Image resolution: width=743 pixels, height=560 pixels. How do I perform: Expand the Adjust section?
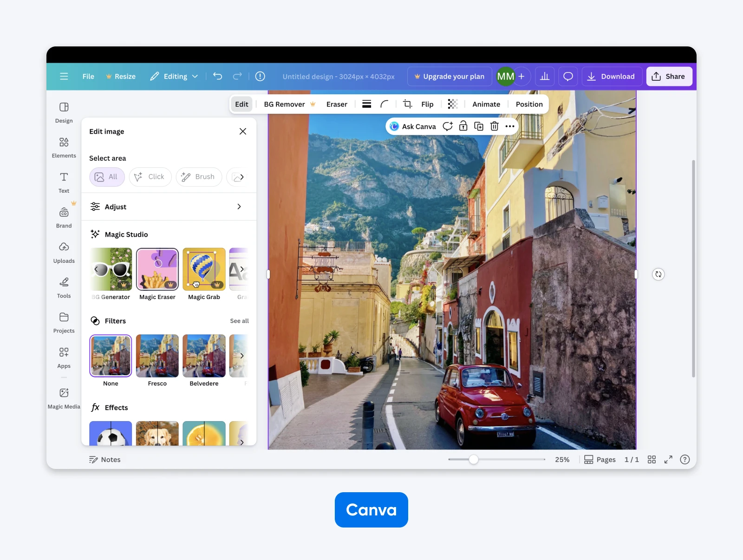point(168,207)
